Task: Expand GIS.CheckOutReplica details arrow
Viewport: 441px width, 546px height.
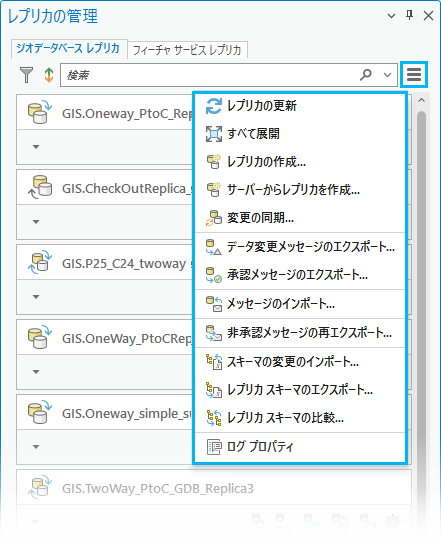Action: click(x=36, y=222)
